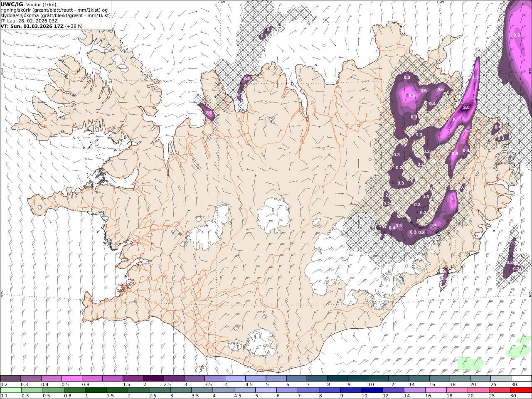Pick the navy blue 10 swatch in rain legend
The height and width of the screenshot is (399, 532).
[372, 390]
